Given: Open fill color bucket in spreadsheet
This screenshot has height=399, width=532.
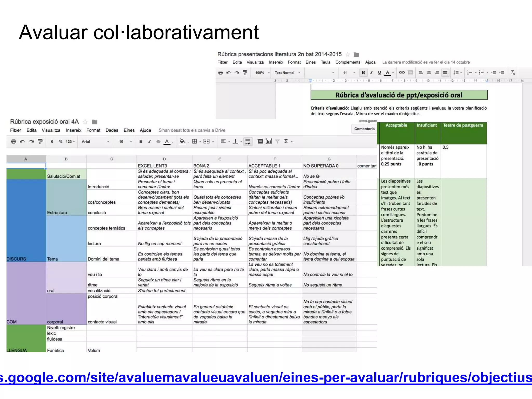Looking at the screenshot, I should (183, 142).
